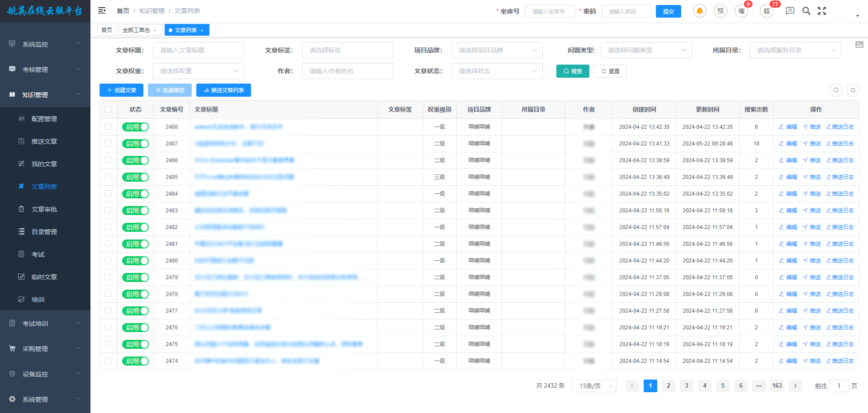
Task: Open the header search magnifier icon
Action: pyautogui.click(x=806, y=11)
